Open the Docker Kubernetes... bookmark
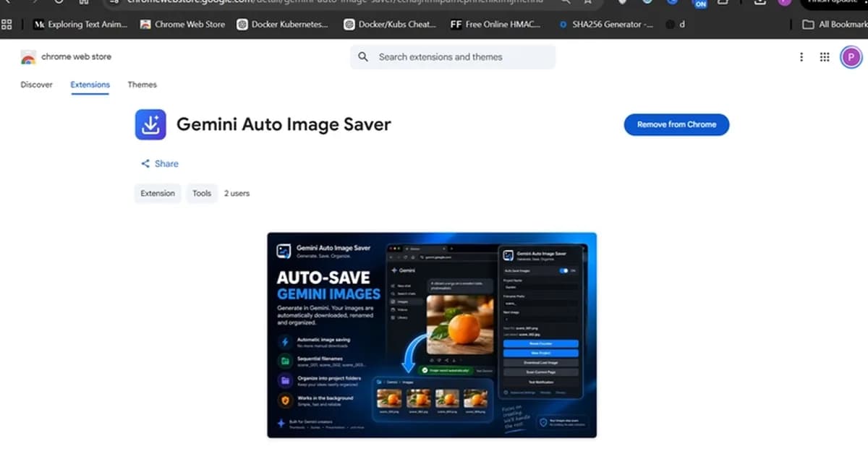Screen dimensions: 868x454 [282, 25]
